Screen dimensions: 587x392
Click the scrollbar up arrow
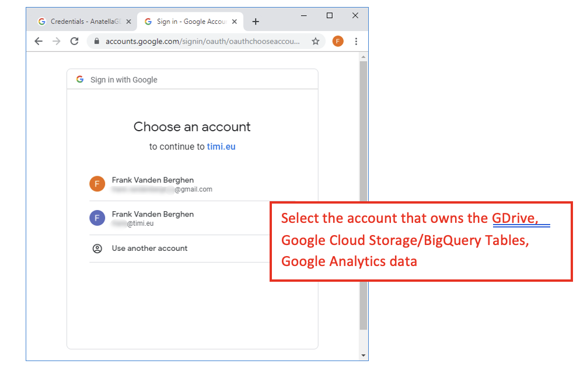(364, 57)
